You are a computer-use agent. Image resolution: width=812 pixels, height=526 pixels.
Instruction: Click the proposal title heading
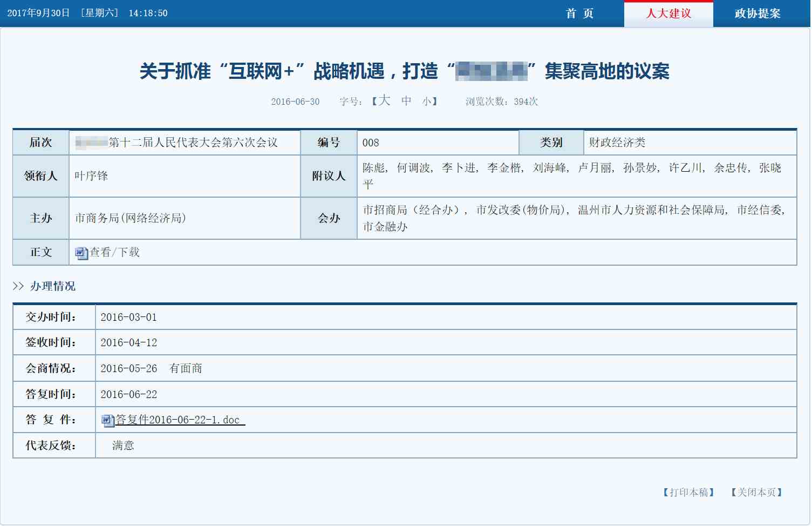click(404, 71)
